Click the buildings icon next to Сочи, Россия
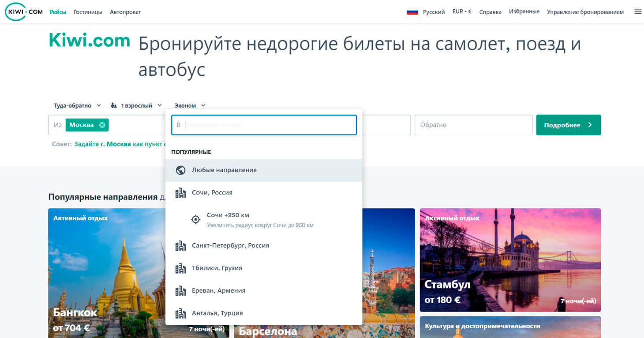The image size is (644, 338). (x=180, y=192)
